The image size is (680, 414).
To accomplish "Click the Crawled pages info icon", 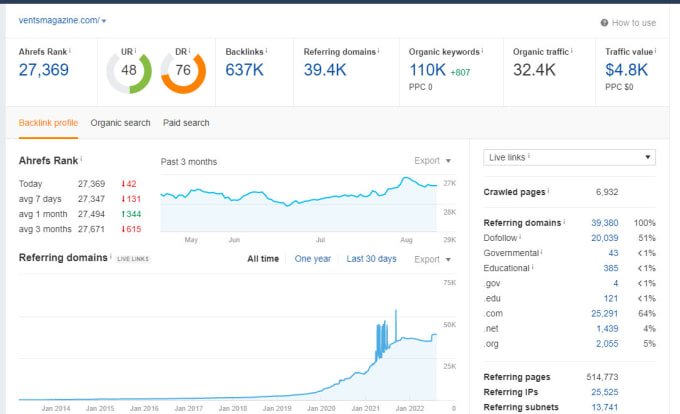I will click(549, 191).
